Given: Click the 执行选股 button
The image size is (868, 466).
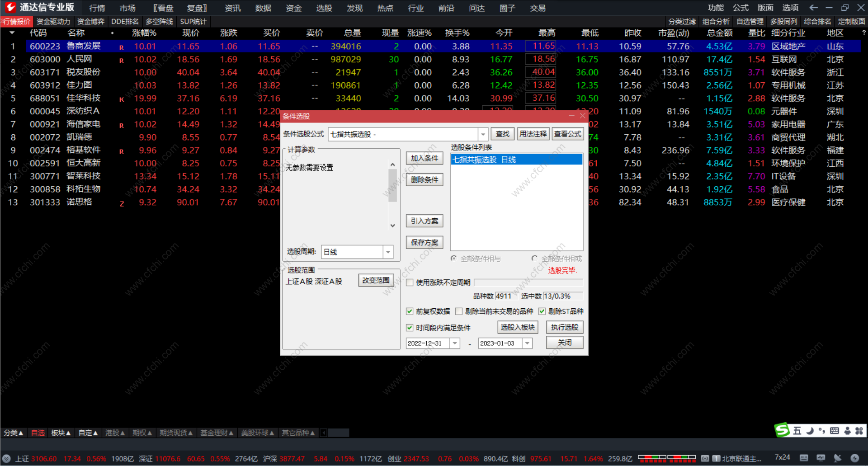Looking at the screenshot, I should (x=565, y=327).
